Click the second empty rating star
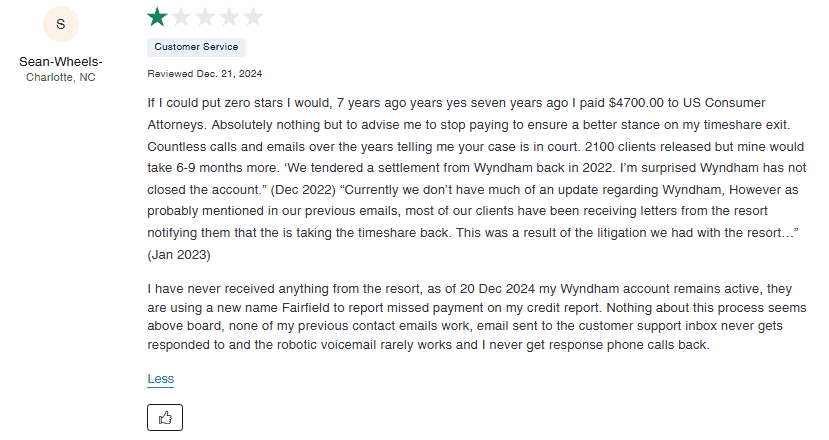The image size is (829, 440). point(181,17)
